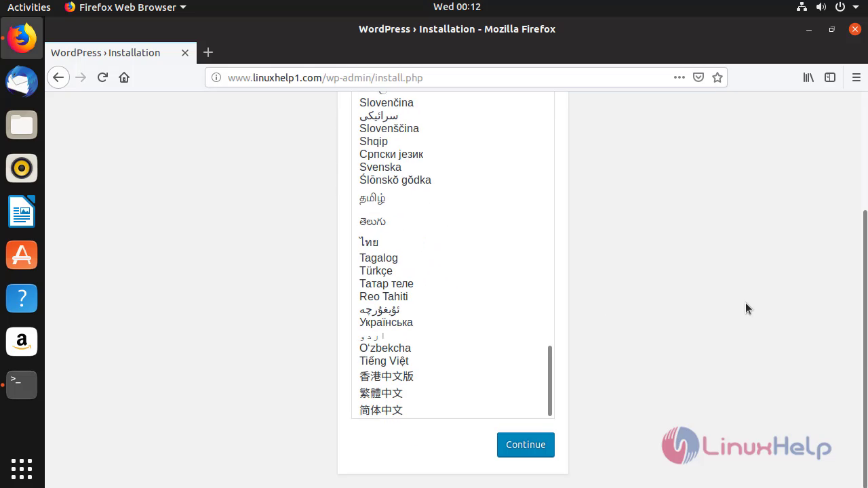Bookmark this page with the star

717,77
